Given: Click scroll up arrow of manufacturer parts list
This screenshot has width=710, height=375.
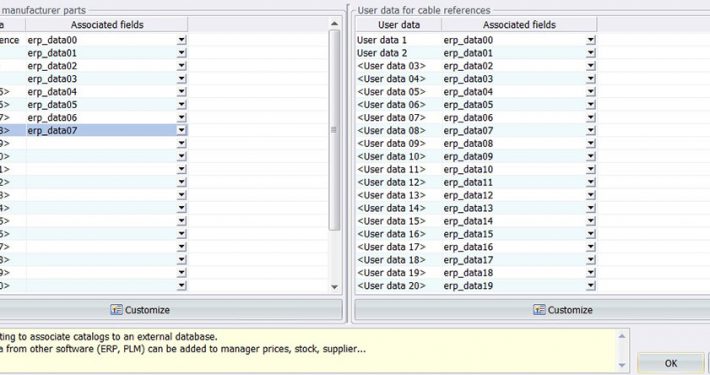Looking at the screenshot, I should [334, 24].
